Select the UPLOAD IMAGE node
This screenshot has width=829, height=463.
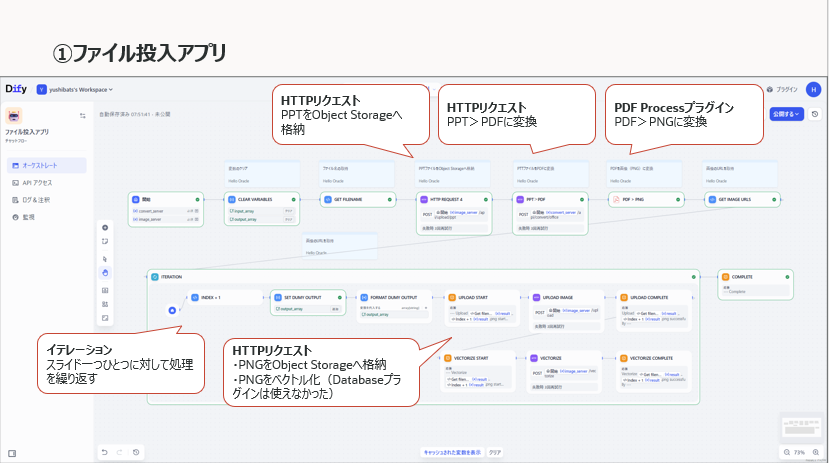(x=566, y=311)
